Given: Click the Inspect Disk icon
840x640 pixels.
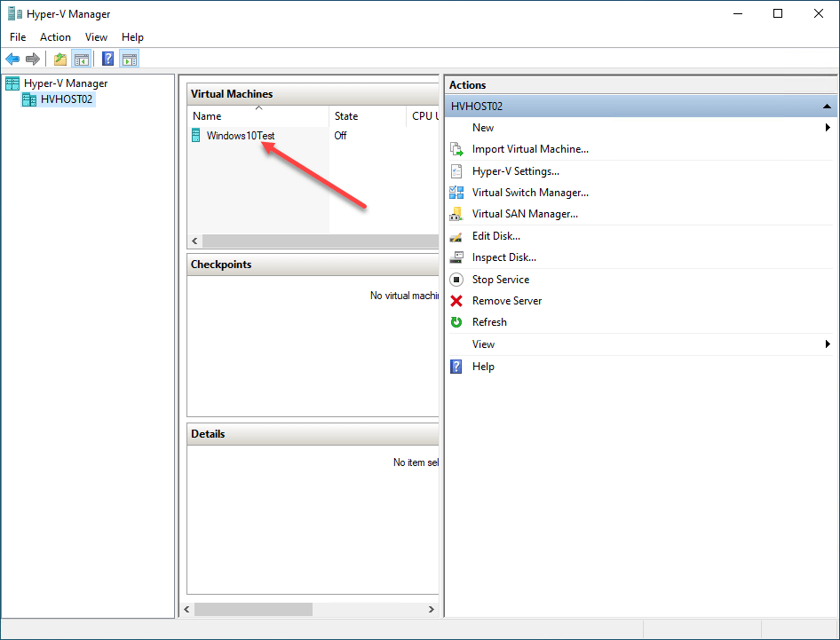Looking at the screenshot, I should 456,257.
